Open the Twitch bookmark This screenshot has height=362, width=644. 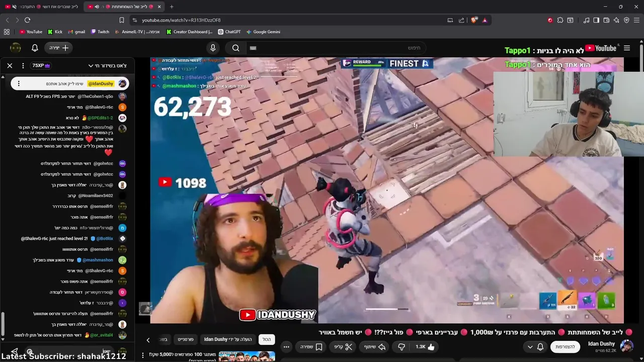100,32
